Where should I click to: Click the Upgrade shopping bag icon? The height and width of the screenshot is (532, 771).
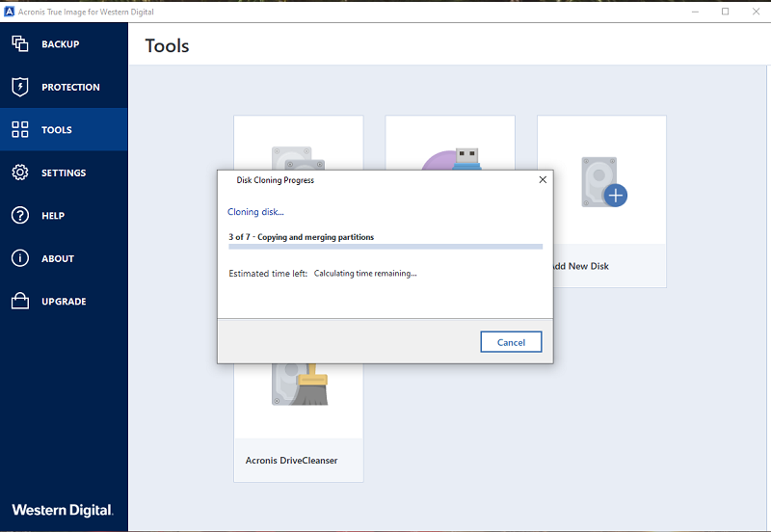(x=20, y=301)
